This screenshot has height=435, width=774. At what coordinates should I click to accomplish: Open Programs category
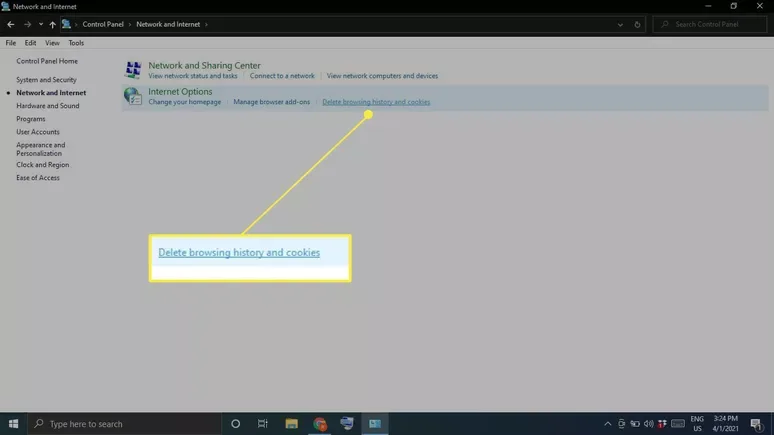[31, 119]
